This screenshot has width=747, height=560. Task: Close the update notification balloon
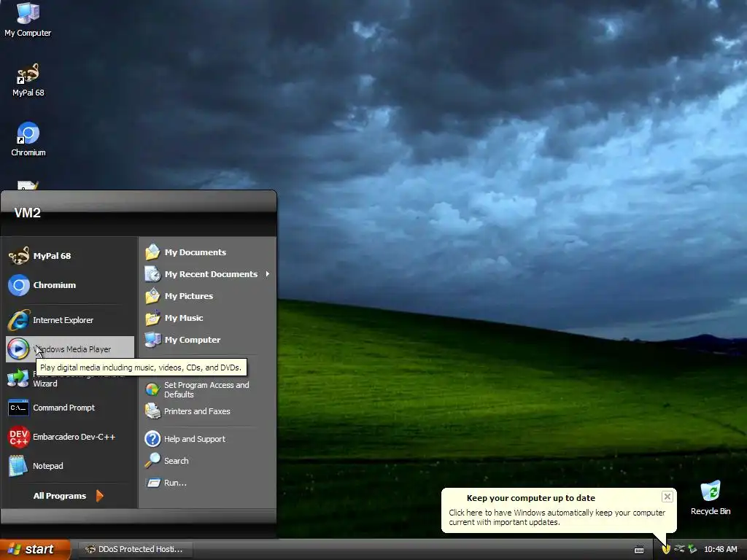pos(667,497)
